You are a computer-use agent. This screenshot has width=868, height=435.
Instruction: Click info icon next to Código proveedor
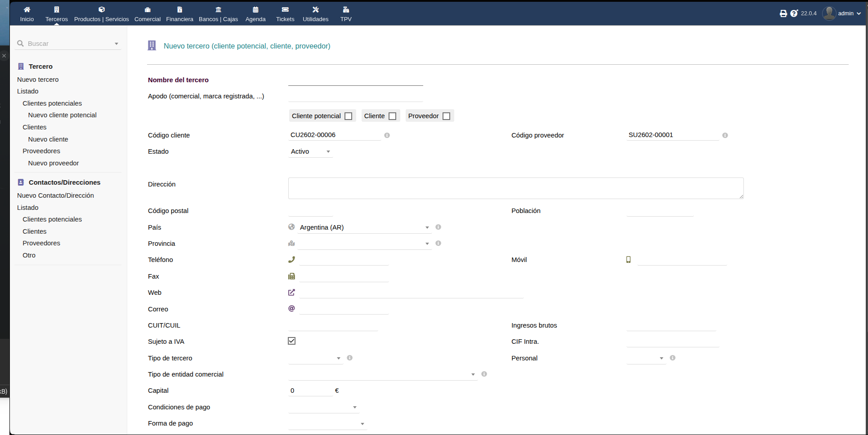pyautogui.click(x=725, y=135)
